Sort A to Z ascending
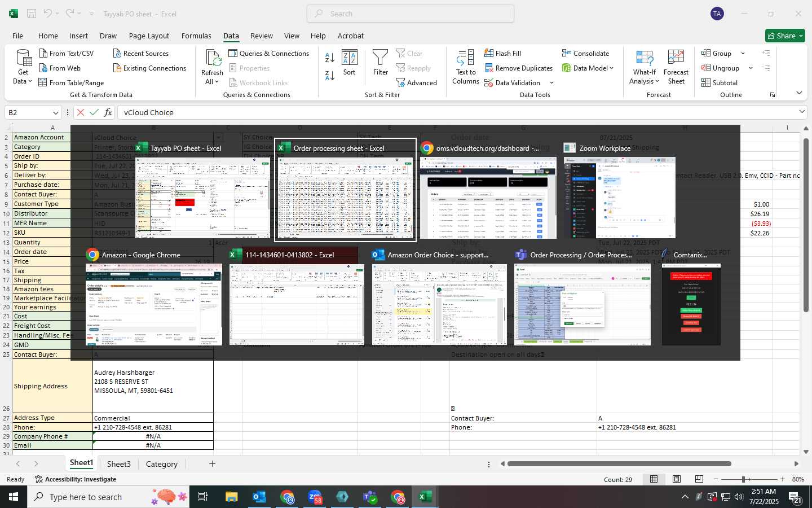The height and width of the screenshot is (508, 812). (x=330, y=57)
